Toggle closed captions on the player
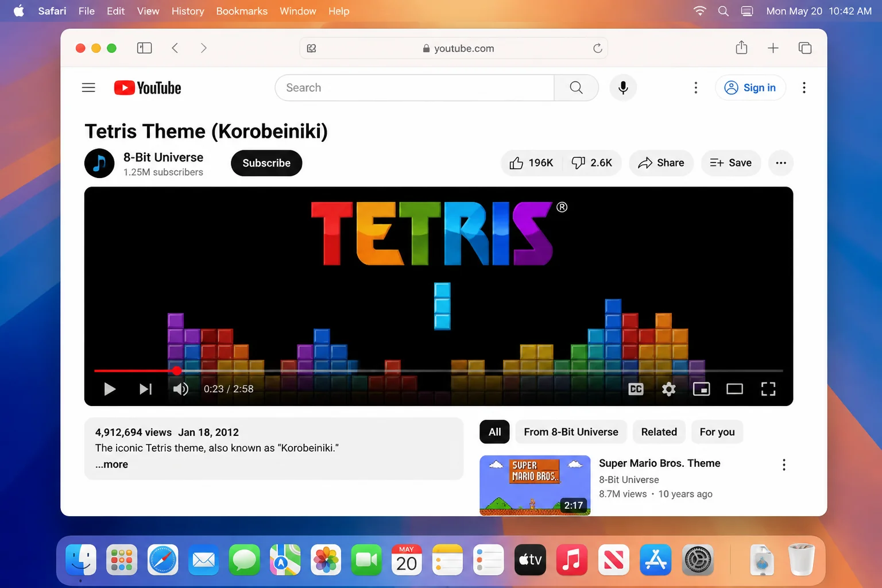The image size is (882, 588). (x=636, y=389)
